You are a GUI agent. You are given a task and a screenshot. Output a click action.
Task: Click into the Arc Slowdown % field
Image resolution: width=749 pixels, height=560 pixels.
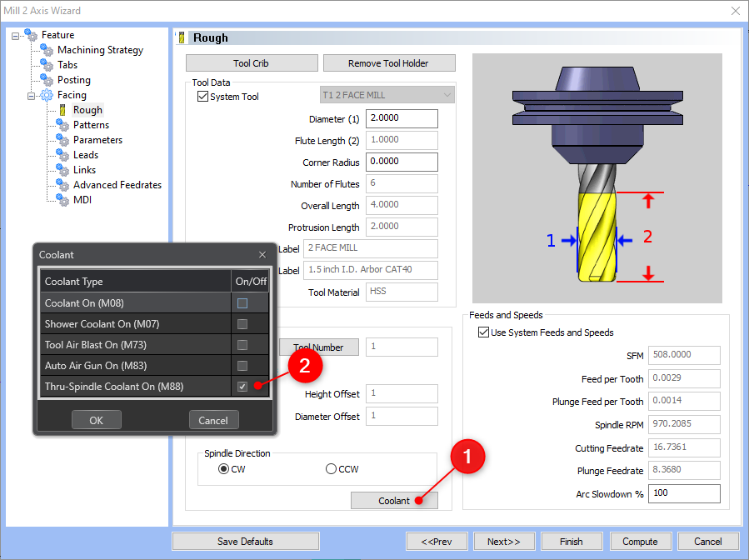(x=684, y=493)
